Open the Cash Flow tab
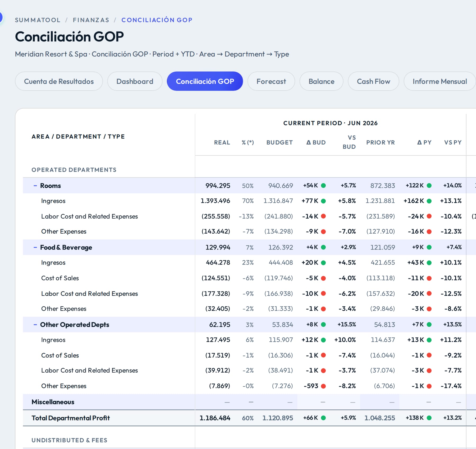This screenshot has height=449, width=476. click(x=374, y=81)
